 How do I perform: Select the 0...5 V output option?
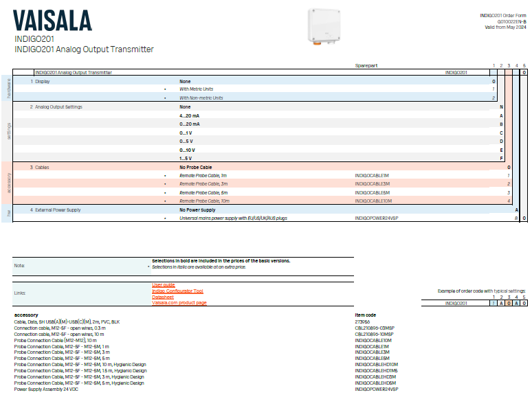186,141
